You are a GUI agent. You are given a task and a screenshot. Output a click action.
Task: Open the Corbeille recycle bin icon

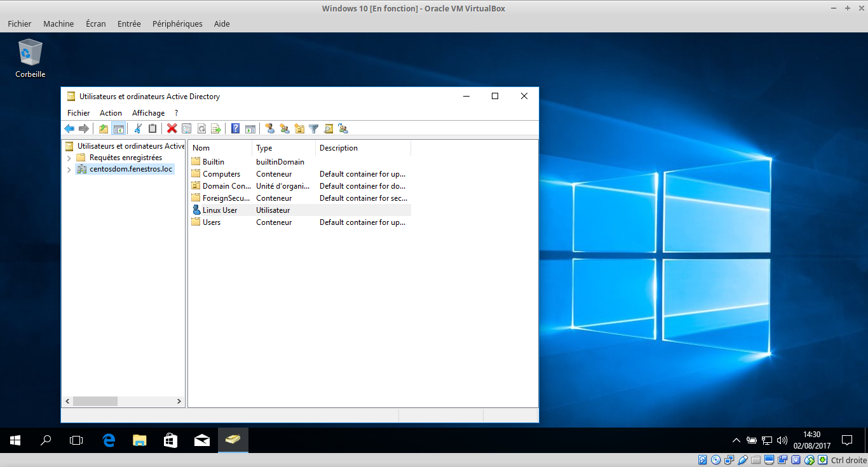(31, 58)
